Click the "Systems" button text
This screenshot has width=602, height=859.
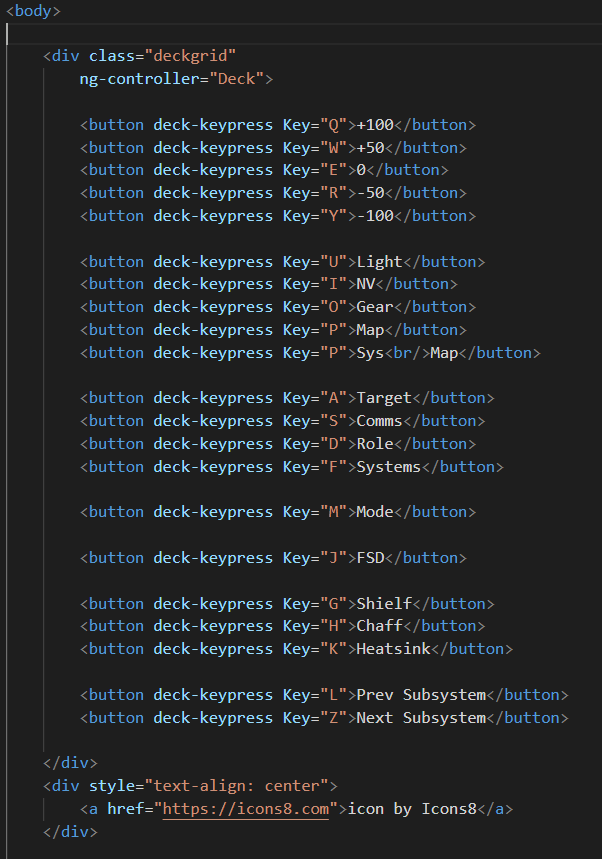[x=389, y=467]
